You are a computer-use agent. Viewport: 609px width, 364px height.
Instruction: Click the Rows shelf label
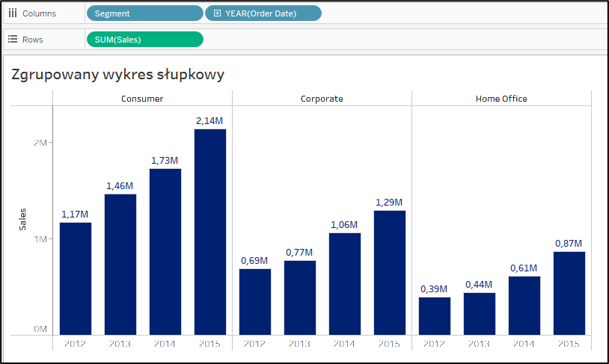[x=33, y=40]
